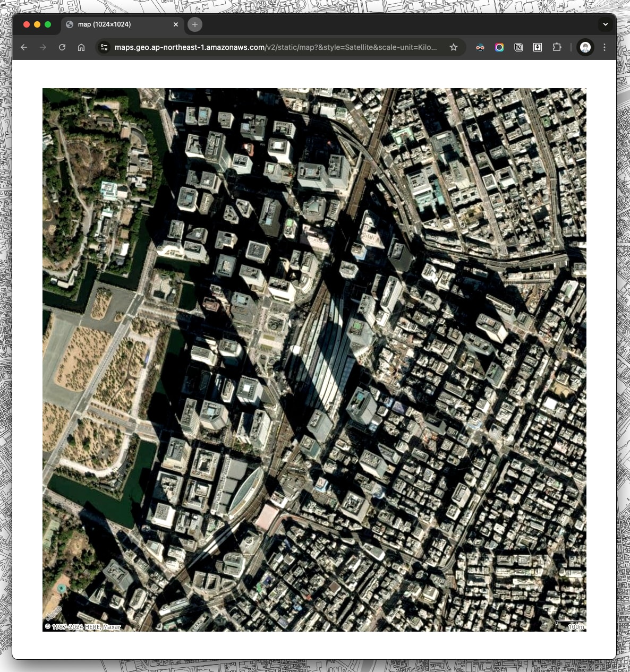
Task: Click the HERE, Maxar copyright text
Action: point(83,627)
